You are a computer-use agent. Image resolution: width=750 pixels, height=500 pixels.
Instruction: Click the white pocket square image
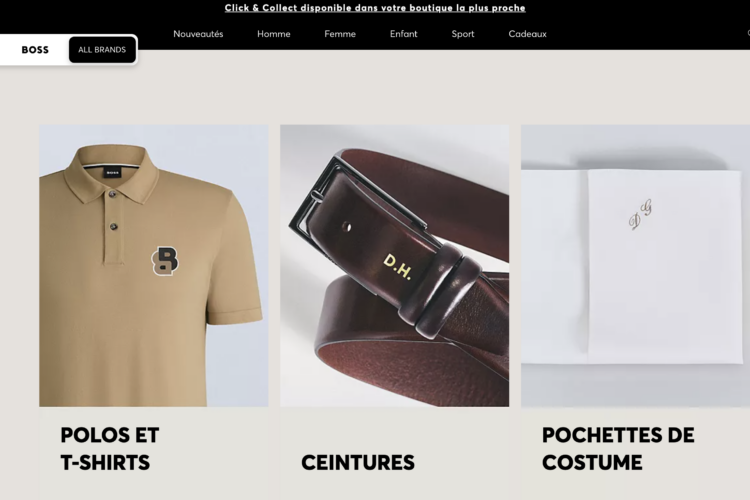[635, 266]
